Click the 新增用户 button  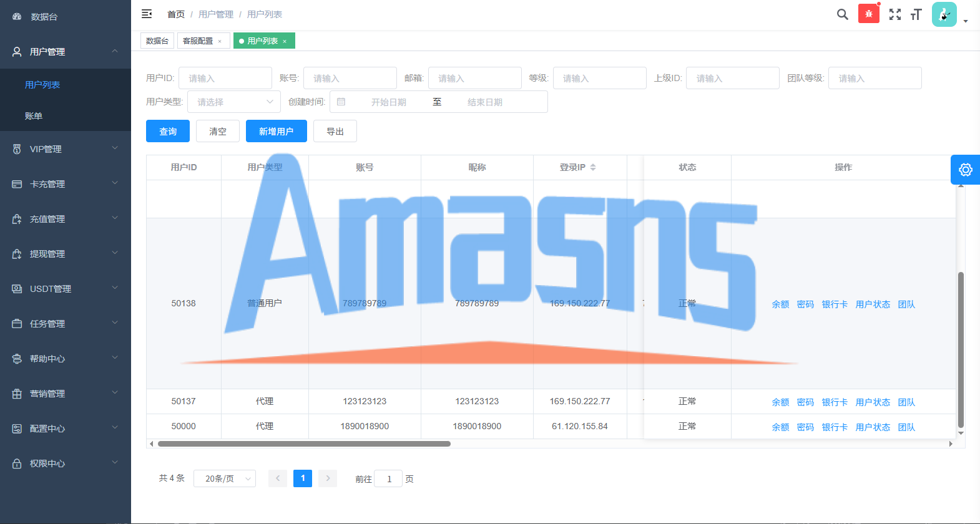coord(277,131)
